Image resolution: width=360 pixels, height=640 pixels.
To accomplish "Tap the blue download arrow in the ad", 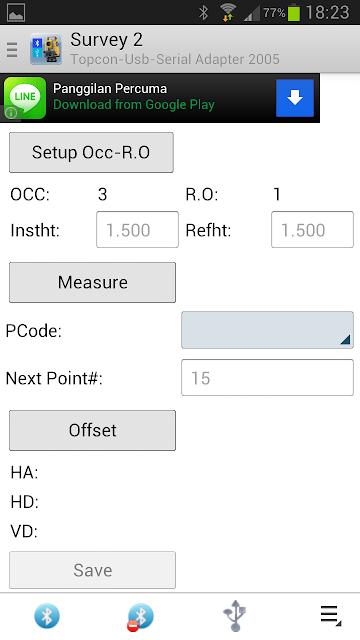I will pos(295,98).
